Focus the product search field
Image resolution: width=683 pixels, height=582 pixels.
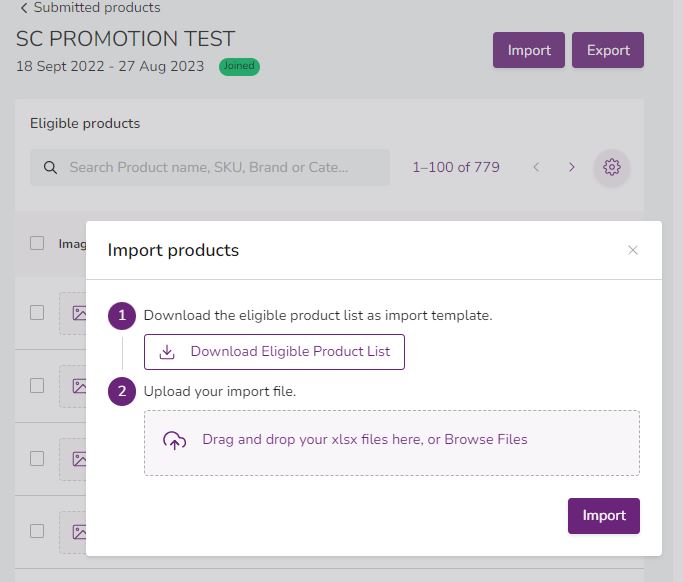click(x=220, y=167)
